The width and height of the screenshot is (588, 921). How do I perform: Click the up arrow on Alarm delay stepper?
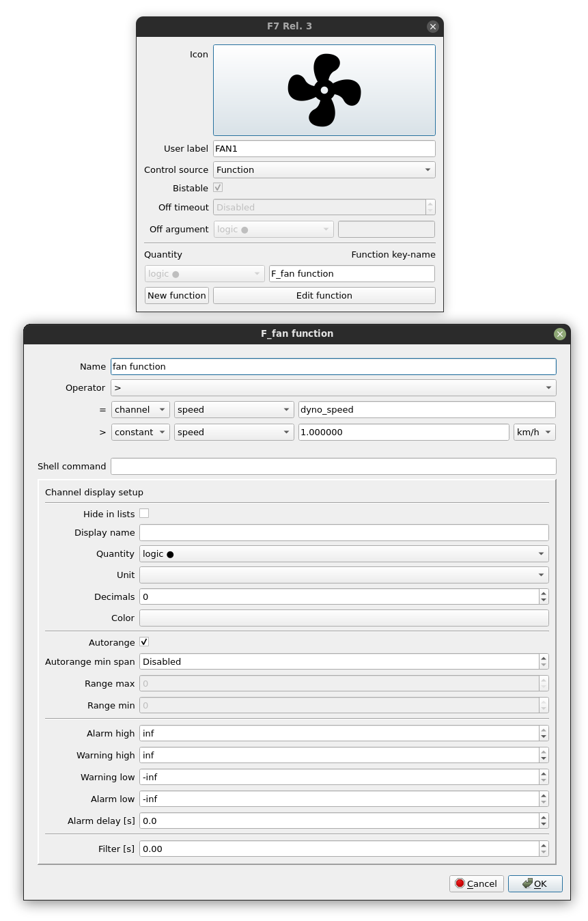tap(543, 817)
